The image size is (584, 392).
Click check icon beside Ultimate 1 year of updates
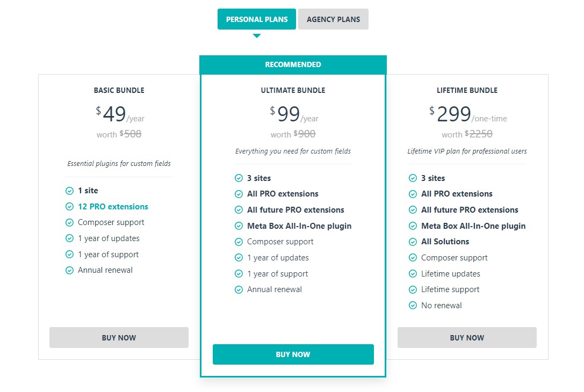click(239, 258)
